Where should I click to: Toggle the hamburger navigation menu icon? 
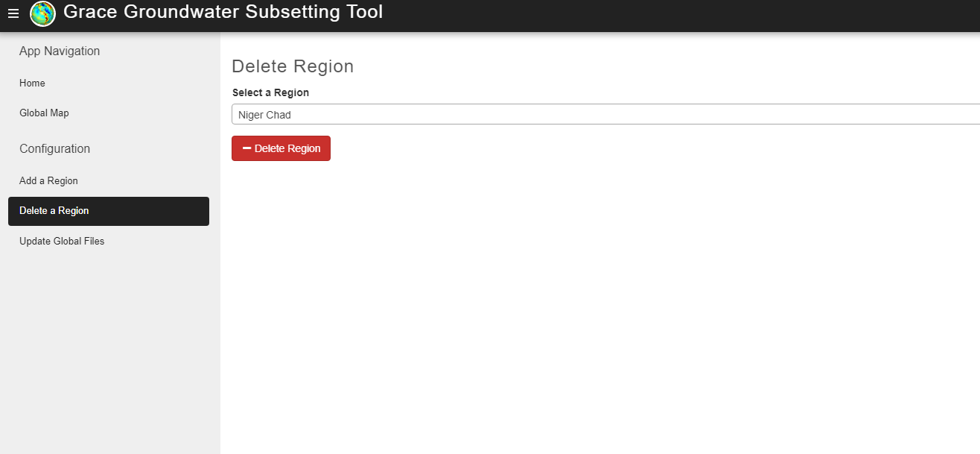coord(13,14)
